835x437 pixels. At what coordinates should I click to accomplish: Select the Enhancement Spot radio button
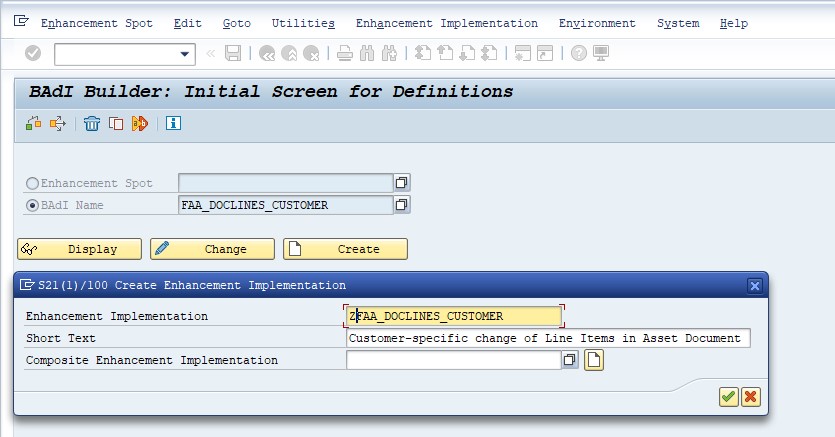coord(32,183)
